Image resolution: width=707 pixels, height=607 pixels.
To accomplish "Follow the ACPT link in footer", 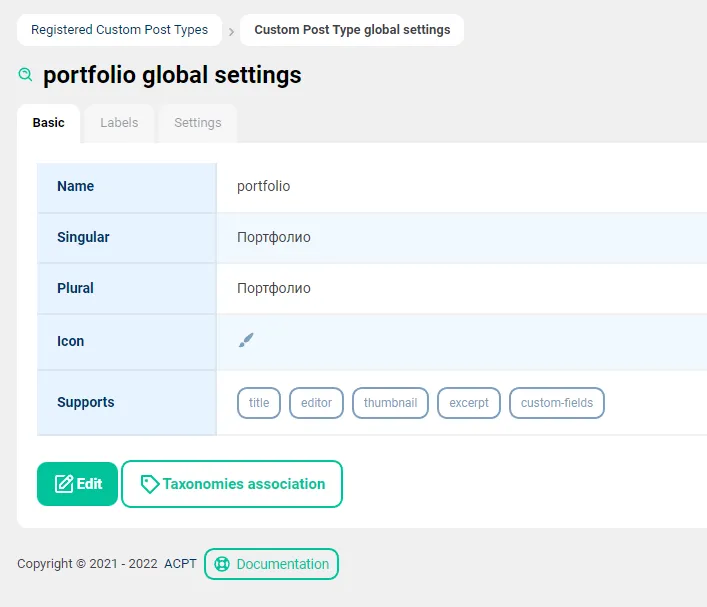I will coord(181,564).
